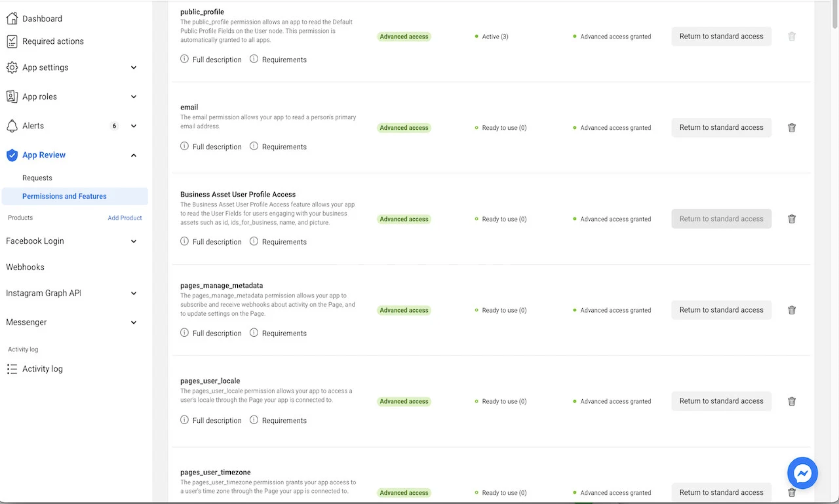Open Requirements for pages_user_locale
This screenshot has width=839, height=504.
tap(284, 420)
